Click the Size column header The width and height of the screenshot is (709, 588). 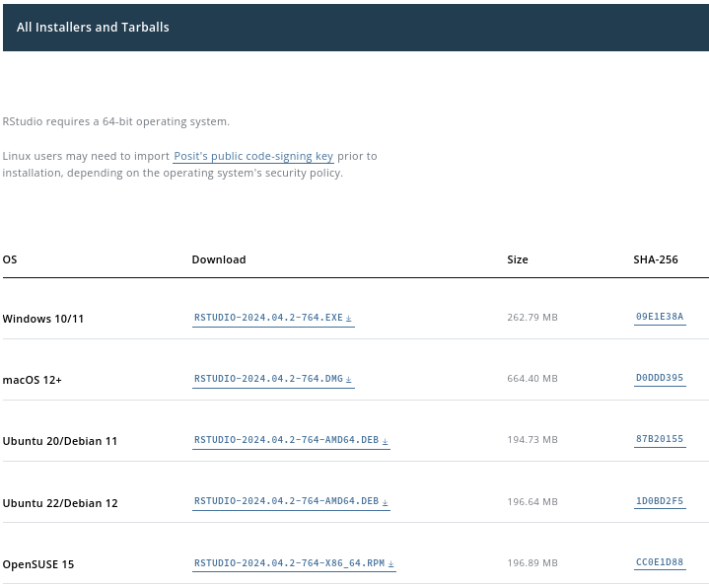(518, 259)
